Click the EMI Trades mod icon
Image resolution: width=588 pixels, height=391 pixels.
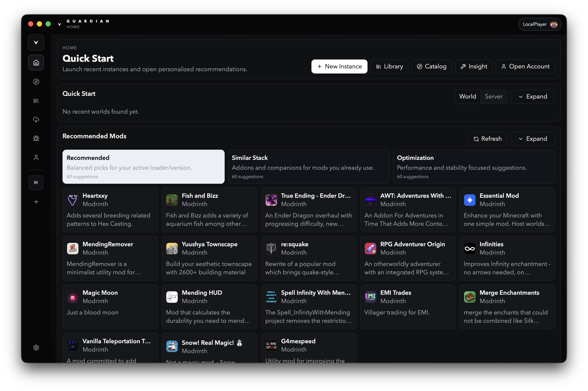pyautogui.click(x=370, y=297)
